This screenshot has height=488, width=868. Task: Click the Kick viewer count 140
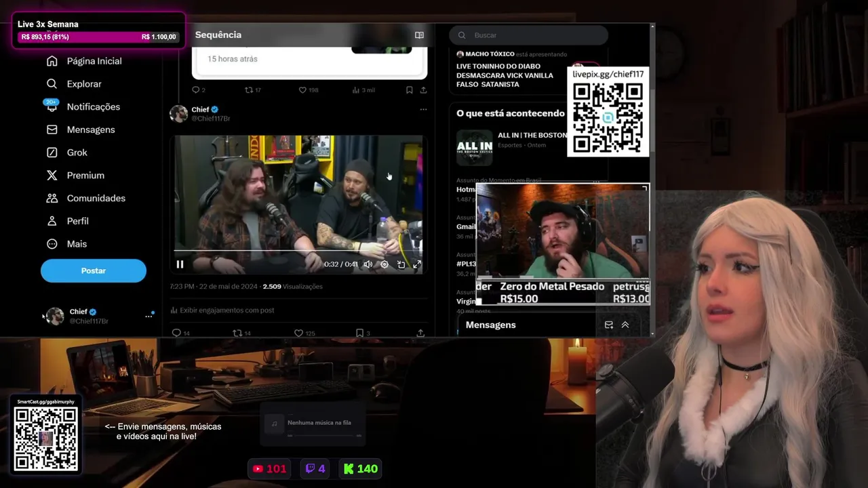[x=361, y=469]
